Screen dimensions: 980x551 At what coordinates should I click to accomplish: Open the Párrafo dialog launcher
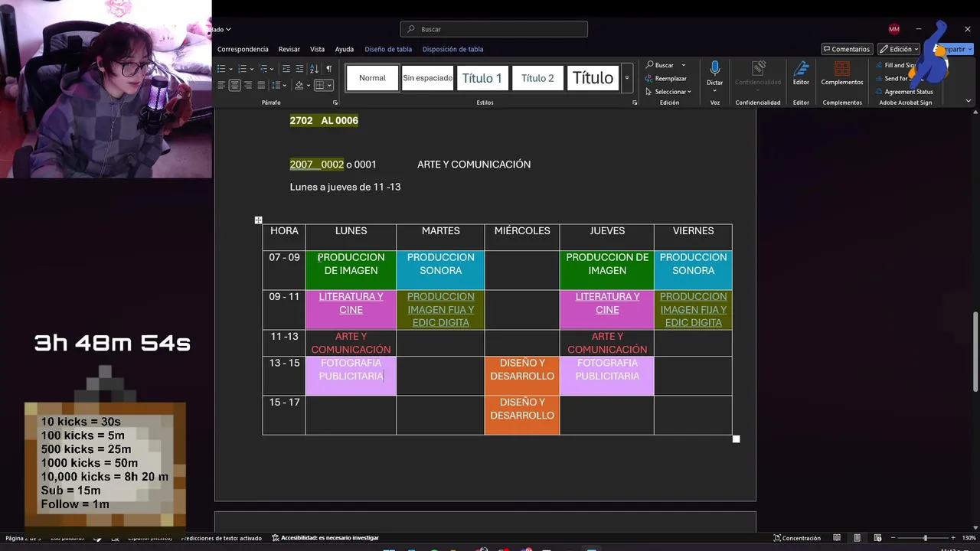(x=335, y=103)
